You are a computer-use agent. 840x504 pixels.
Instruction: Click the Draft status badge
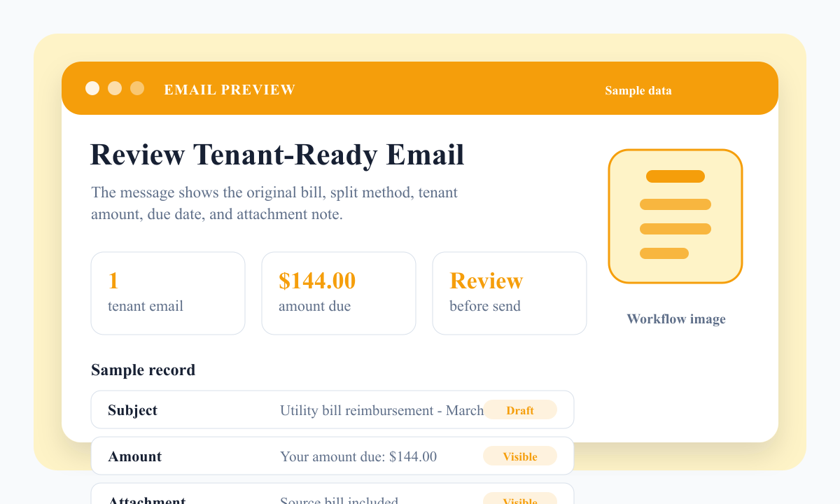[520, 410]
